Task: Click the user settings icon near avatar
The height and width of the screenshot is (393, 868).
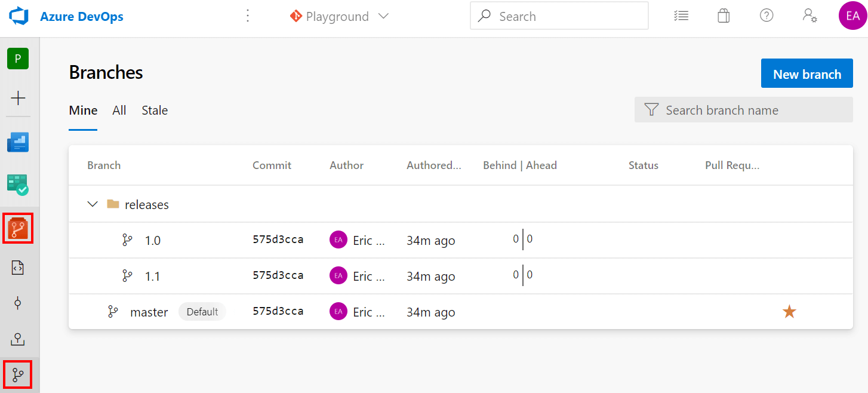Action: (809, 16)
